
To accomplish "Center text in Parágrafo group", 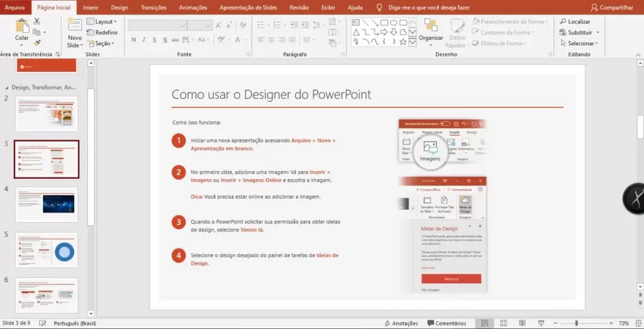I will (x=271, y=40).
